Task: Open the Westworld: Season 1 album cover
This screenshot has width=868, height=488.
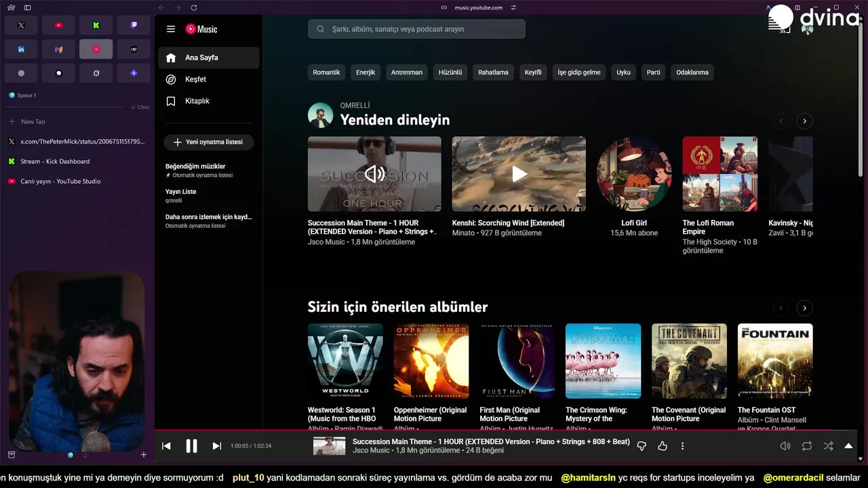Action: pyautogui.click(x=345, y=361)
